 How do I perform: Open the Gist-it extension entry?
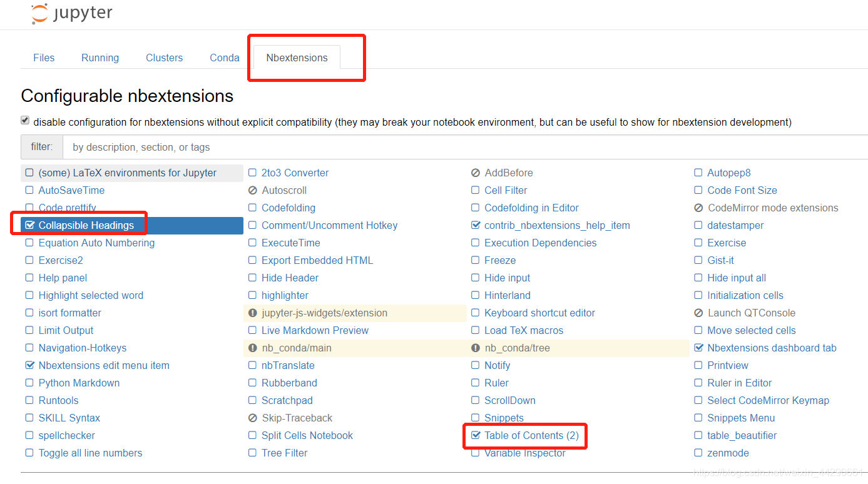pos(720,260)
